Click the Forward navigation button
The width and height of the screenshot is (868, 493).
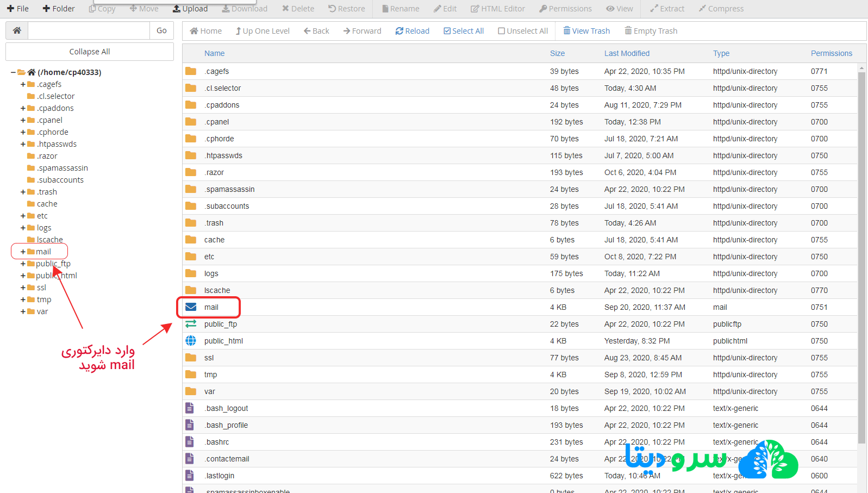tap(362, 31)
